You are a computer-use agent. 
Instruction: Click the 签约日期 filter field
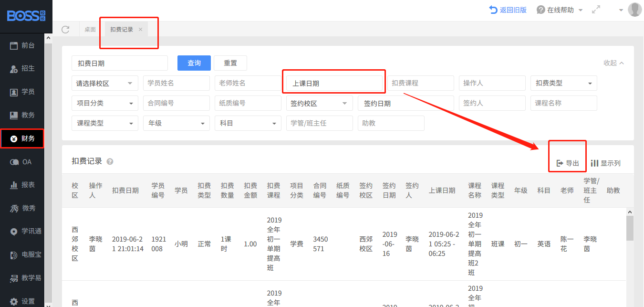[x=406, y=103]
